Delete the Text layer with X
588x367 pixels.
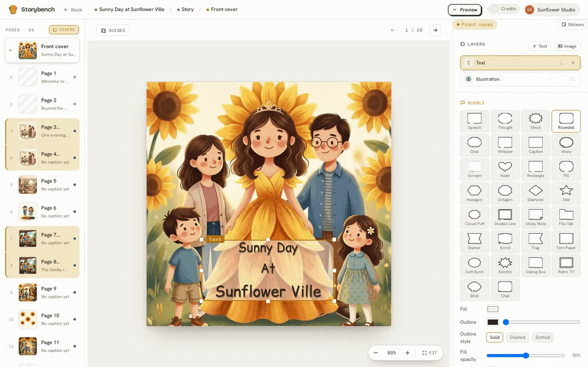pos(573,63)
